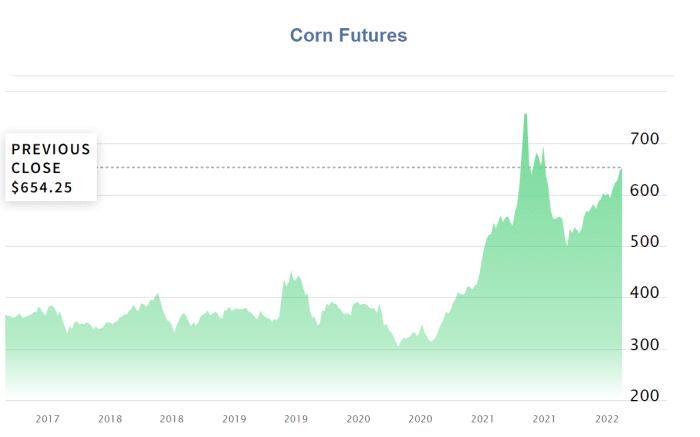This screenshot has width=700, height=437.
Task: Select the Previous Close price label box
Action: (x=51, y=167)
